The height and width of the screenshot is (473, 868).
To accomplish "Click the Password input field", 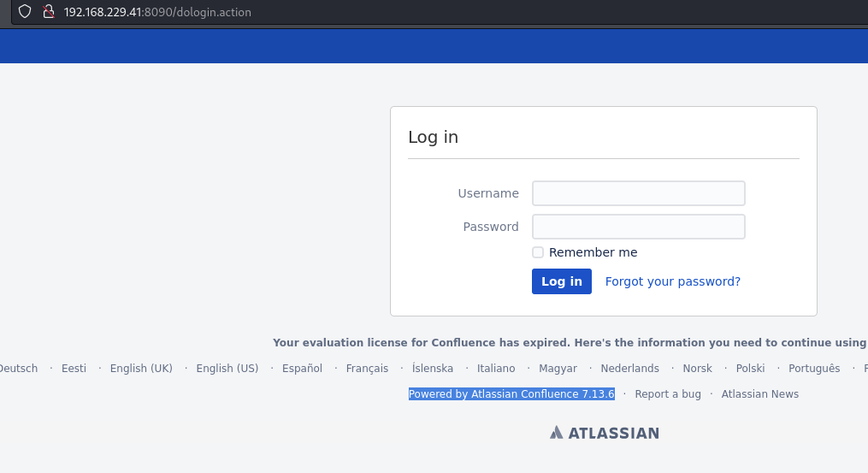I will point(638,227).
